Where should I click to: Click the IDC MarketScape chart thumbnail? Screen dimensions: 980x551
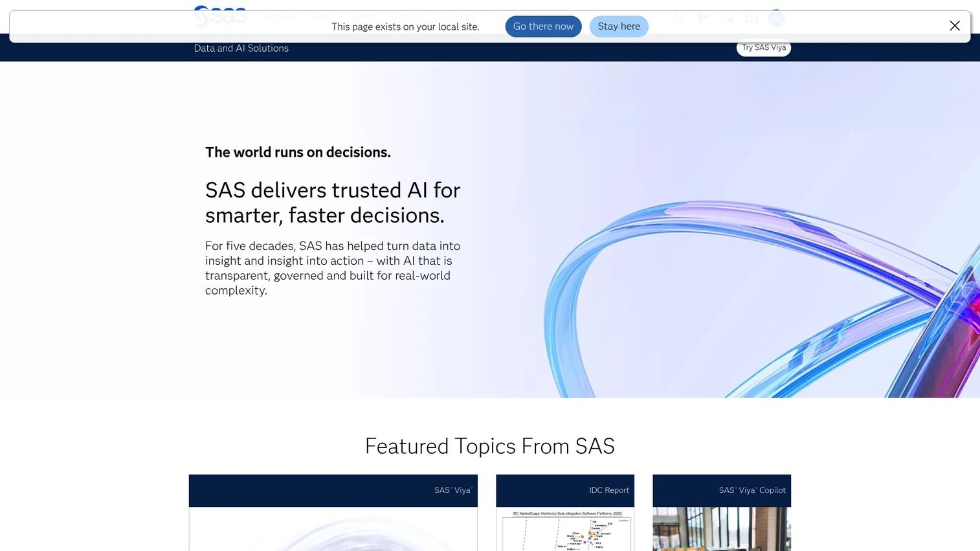click(565, 530)
